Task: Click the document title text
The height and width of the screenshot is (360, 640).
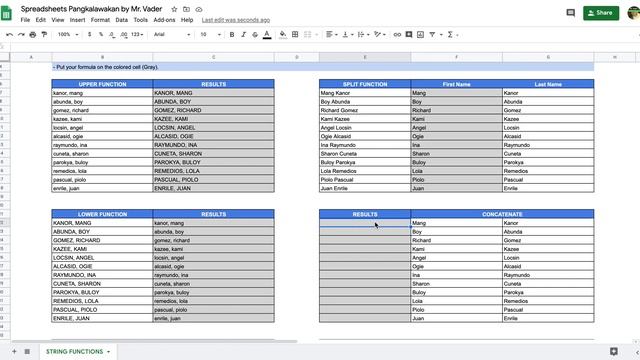Action: click(91, 9)
